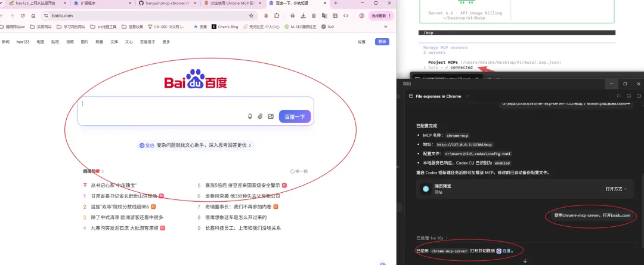This screenshot has width=644, height=265.
Task: Open the src挖掘工具 bookmark folder
Action: pyautogui.click(x=104, y=27)
